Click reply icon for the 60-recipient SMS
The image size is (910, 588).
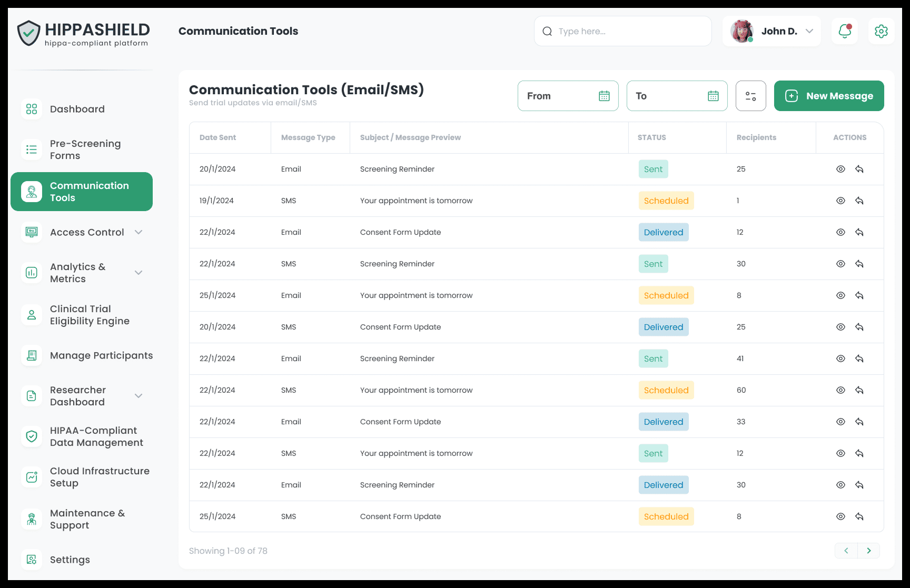(859, 390)
